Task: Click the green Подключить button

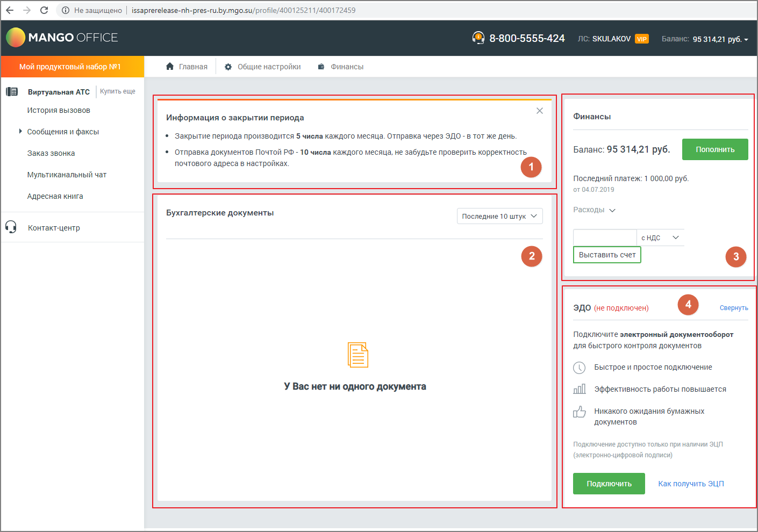Action: click(x=609, y=484)
